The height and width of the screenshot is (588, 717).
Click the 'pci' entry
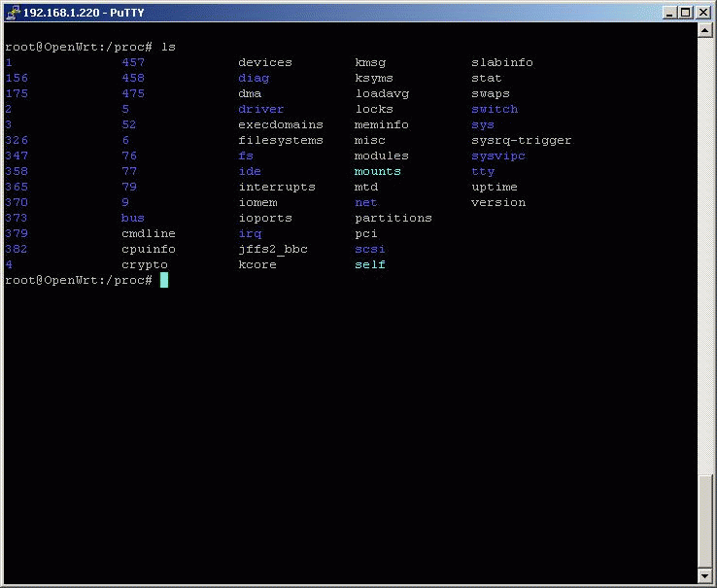(366, 234)
